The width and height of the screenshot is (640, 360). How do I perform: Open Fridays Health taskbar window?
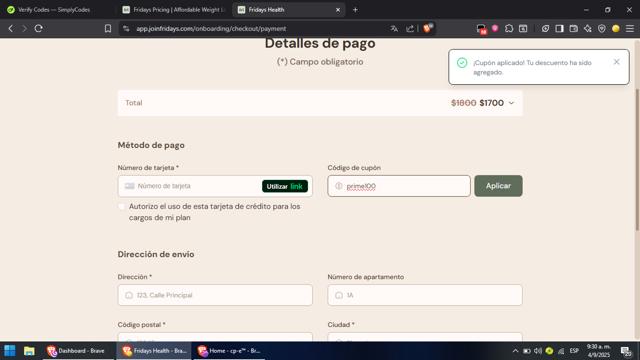(x=154, y=351)
